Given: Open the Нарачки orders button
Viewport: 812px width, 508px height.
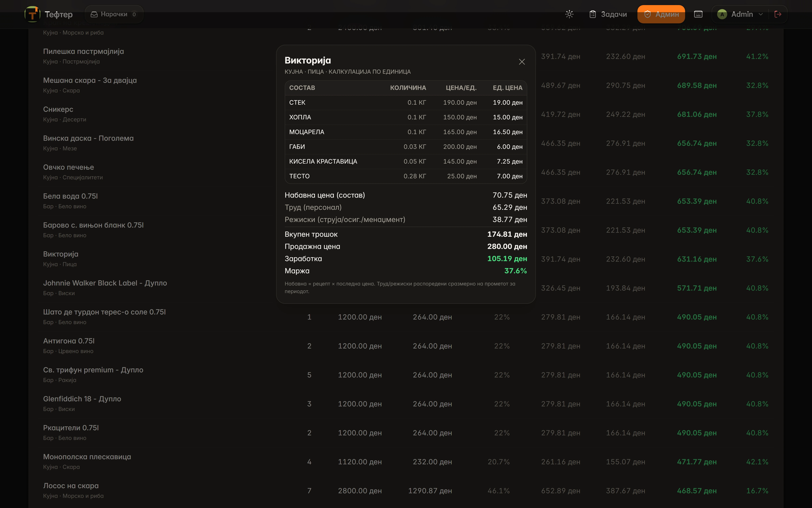Looking at the screenshot, I should coord(114,14).
